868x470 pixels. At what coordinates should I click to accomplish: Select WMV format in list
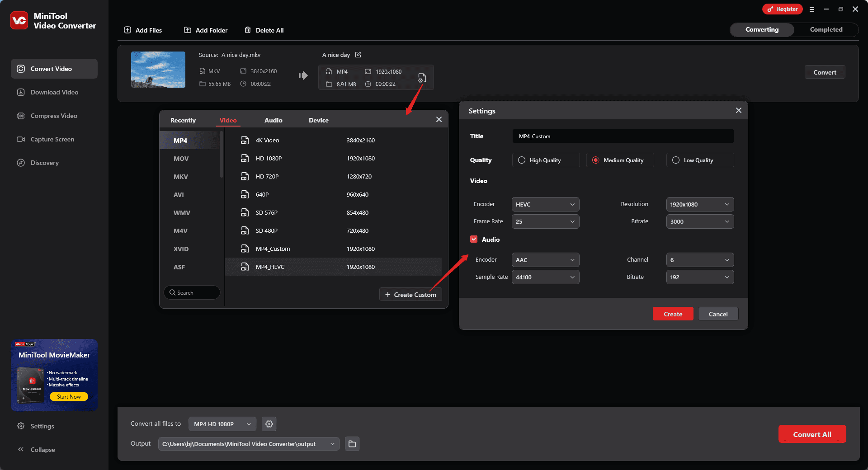[190, 213]
